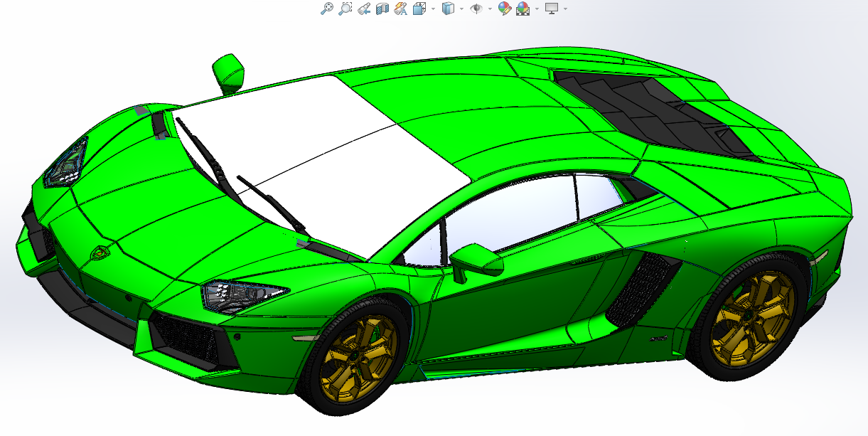Open the Edit Appearance tool
Image resolution: width=868 pixels, height=436 pixels.
tap(505, 9)
